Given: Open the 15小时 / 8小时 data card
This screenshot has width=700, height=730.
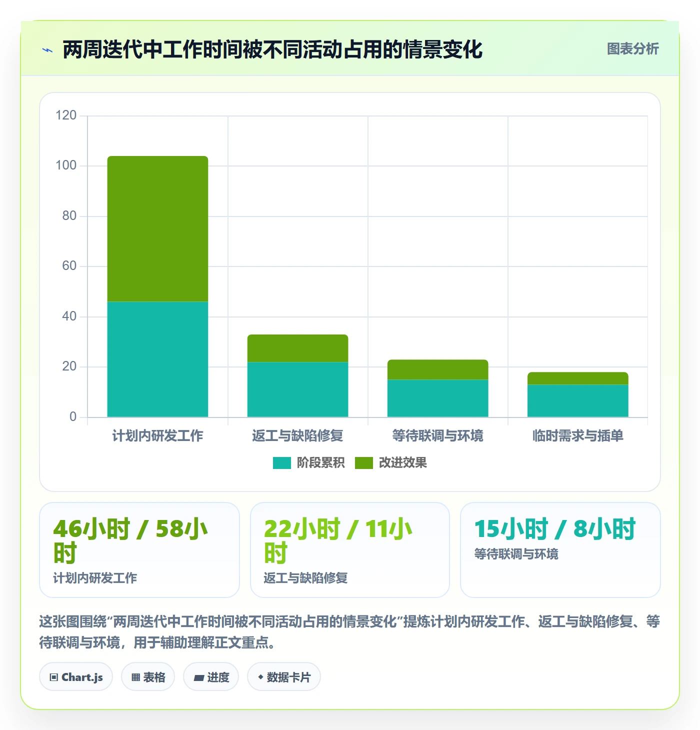Looking at the screenshot, I should click(x=560, y=550).
